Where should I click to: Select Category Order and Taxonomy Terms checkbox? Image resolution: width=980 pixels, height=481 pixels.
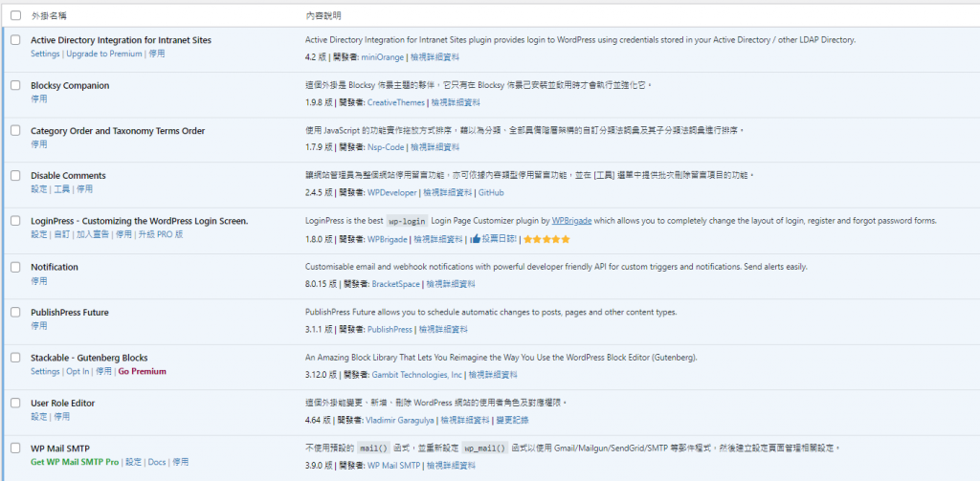[x=15, y=131]
